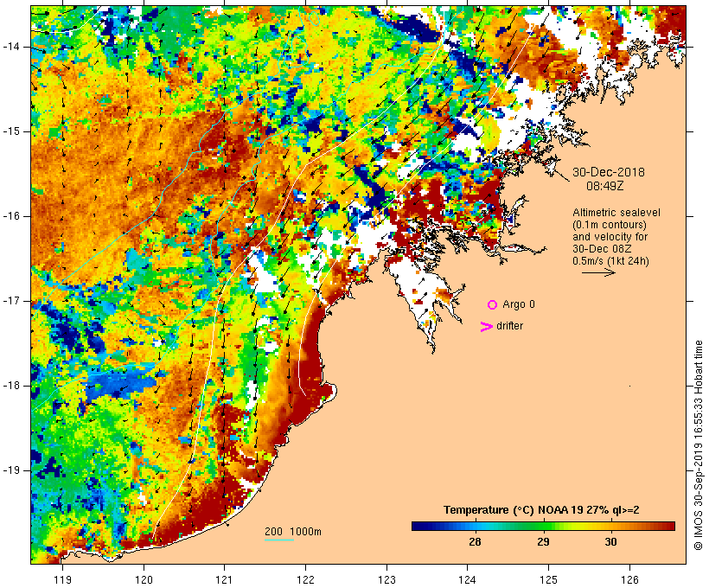Image resolution: width=709 pixels, height=588 pixels.
Task: Click the '123' longitude axis label
Action: coord(386,579)
